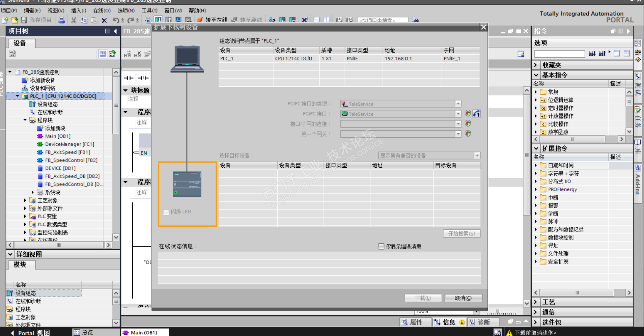Open the PG/PC interface type dropdown
The image size is (644, 336).
pos(458,104)
